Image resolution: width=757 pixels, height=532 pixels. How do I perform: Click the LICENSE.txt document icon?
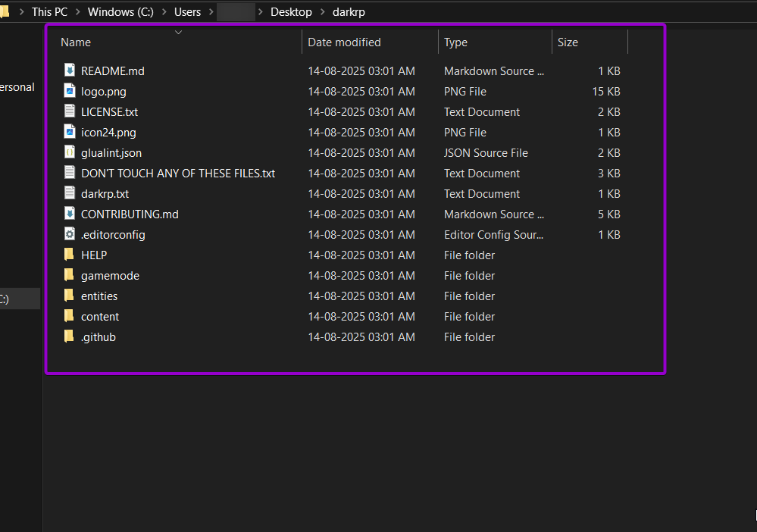pos(70,111)
